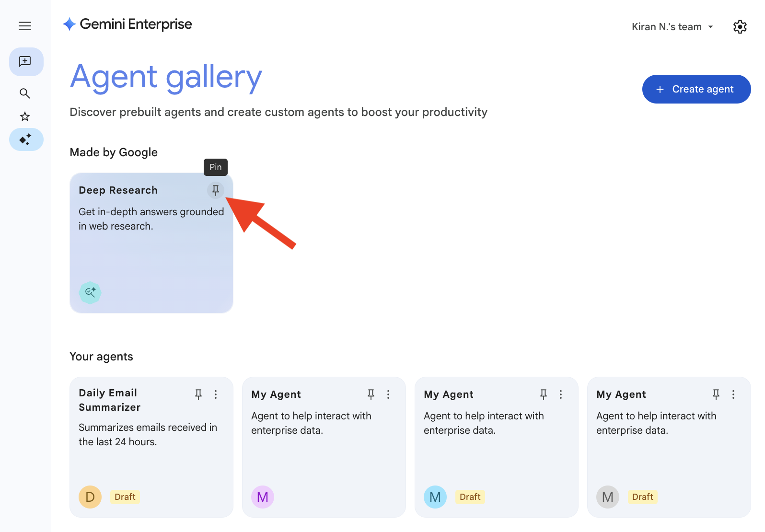Click the Create agent button

tap(696, 89)
